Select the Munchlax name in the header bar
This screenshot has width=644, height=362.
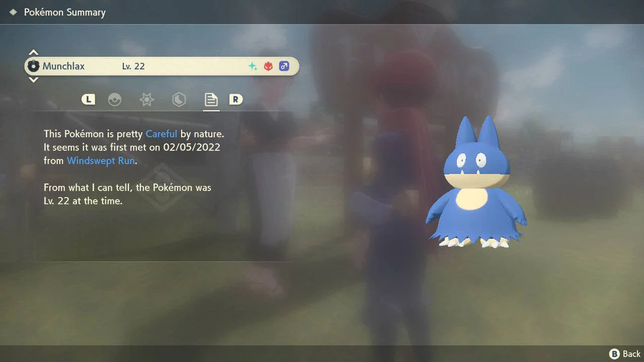(63, 66)
